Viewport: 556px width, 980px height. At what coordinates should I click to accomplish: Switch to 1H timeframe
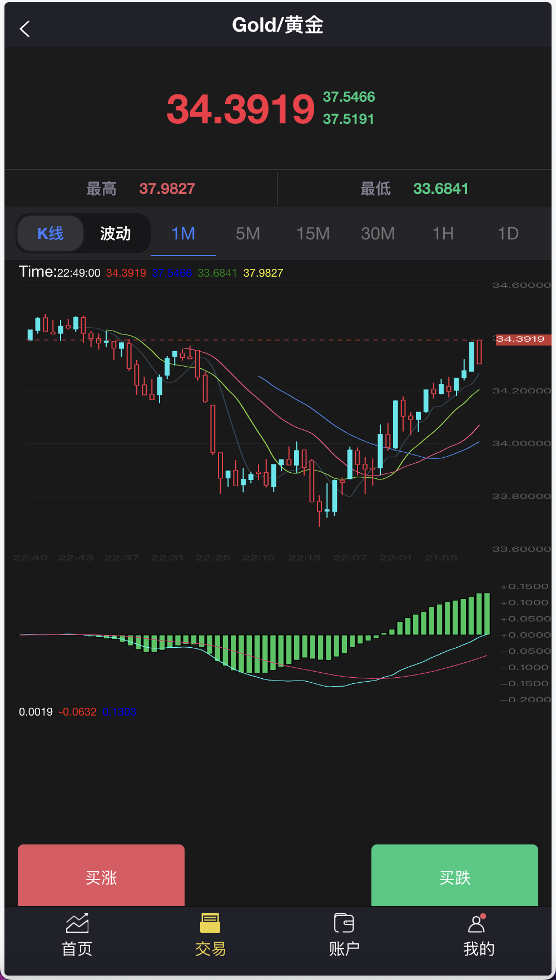(443, 233)
